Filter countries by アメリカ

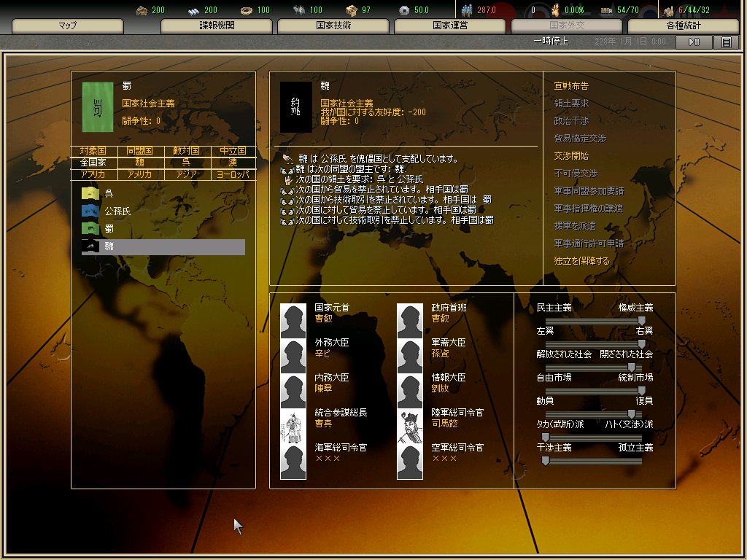[x=139, y=174]
